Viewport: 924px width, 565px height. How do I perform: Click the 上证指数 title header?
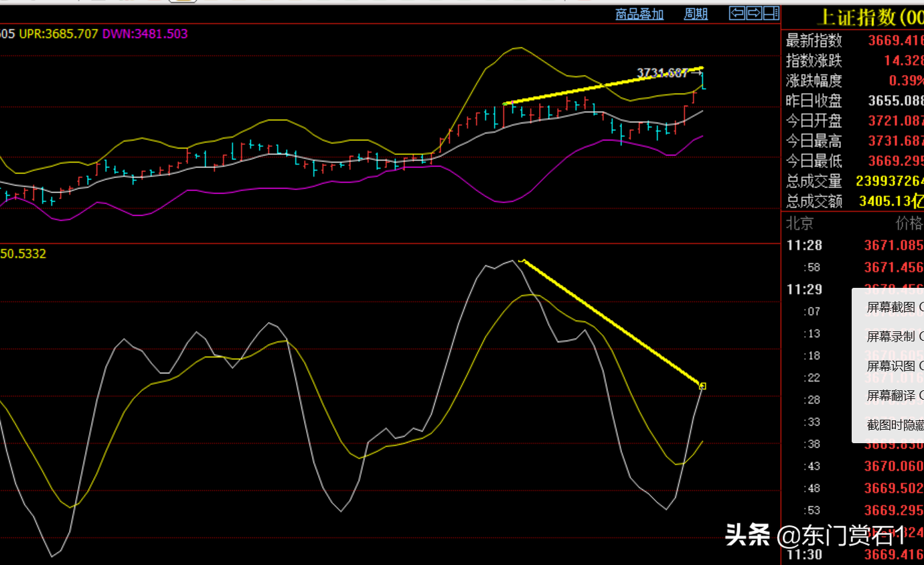coord(870,17)
